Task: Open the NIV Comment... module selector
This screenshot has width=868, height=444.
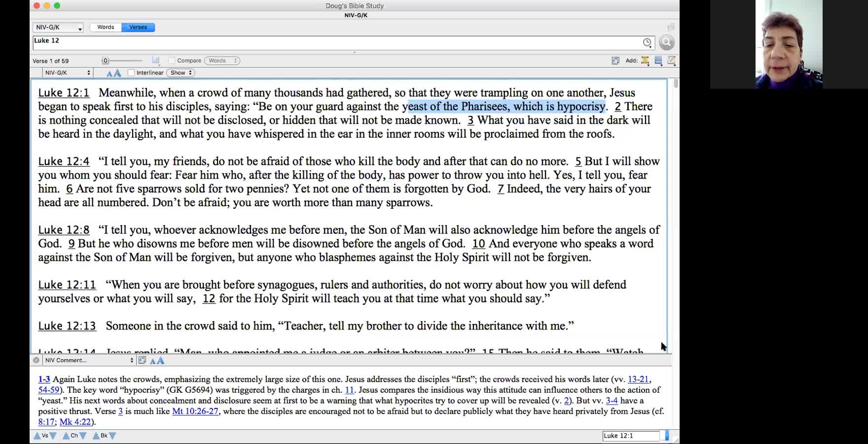Action: click(x=89, y=360)
